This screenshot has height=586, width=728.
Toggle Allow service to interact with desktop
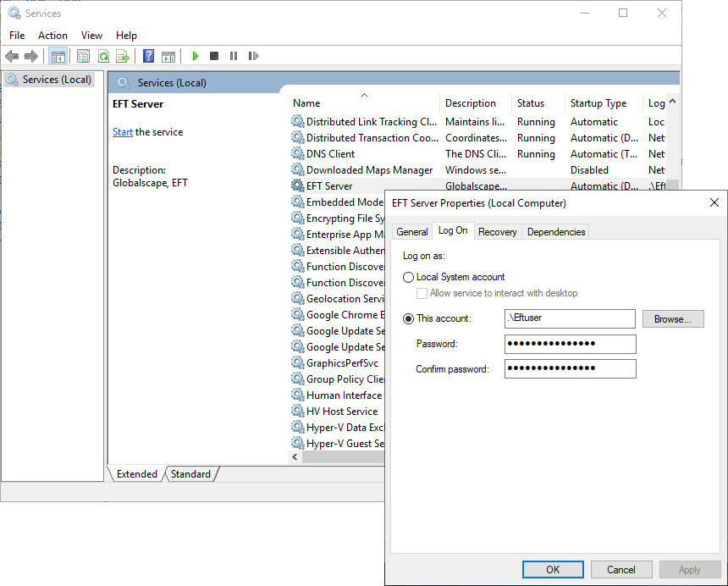pyautogui.click(x=422, y=293)
